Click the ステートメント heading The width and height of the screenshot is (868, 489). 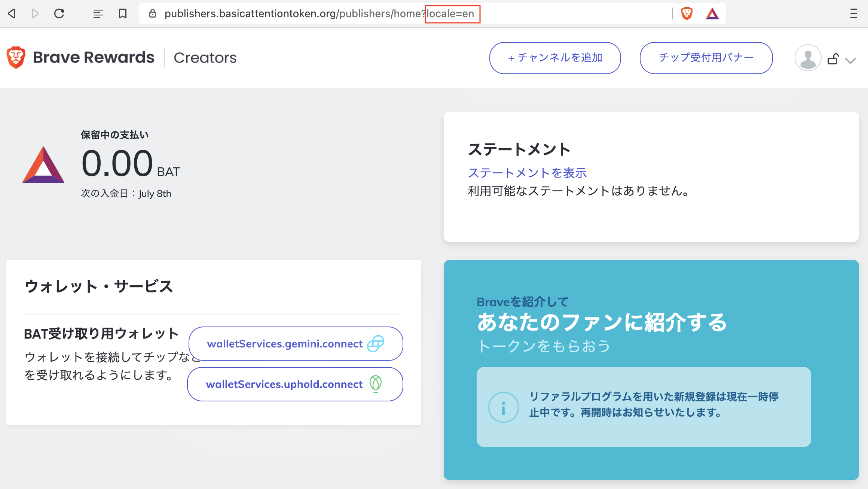[x=519, y=149]
